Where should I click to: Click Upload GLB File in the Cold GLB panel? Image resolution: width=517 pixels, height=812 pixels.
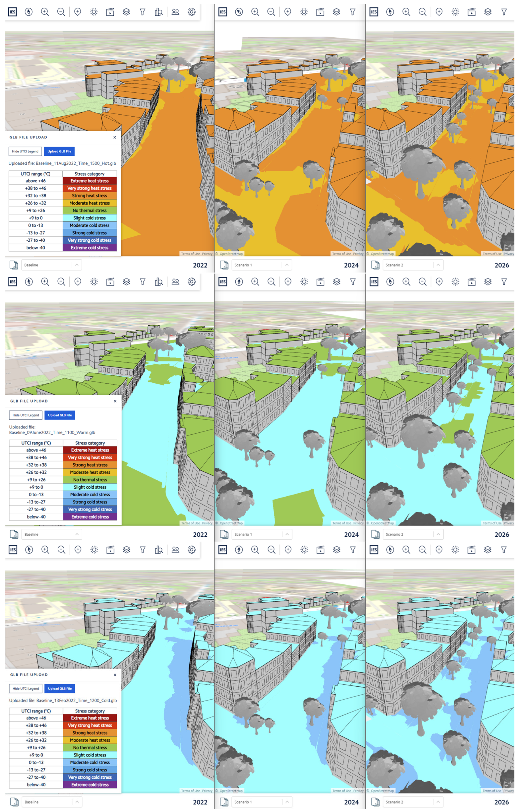pyautogui.click(x=60, y=689)
